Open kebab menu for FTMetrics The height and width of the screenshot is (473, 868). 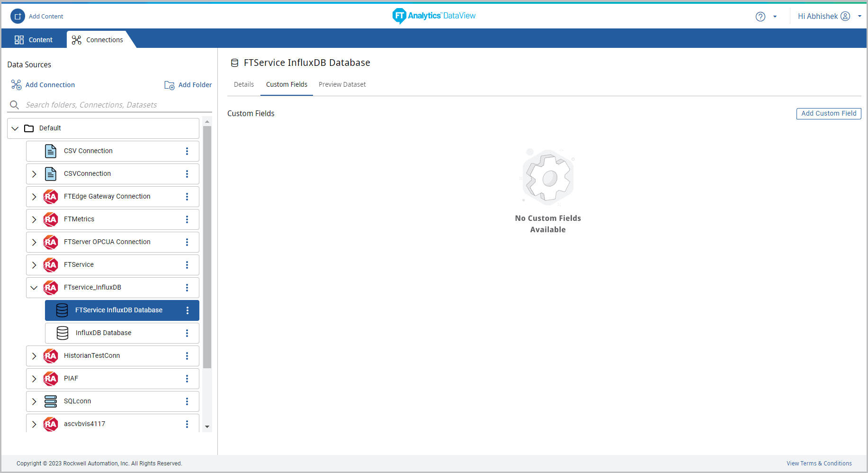coord(187,219)
